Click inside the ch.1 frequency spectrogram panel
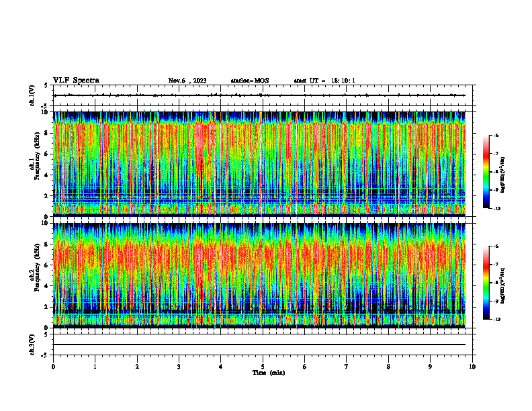Viewport: 532px width, 411px height. pyautogui.click(x=259, y=164)
